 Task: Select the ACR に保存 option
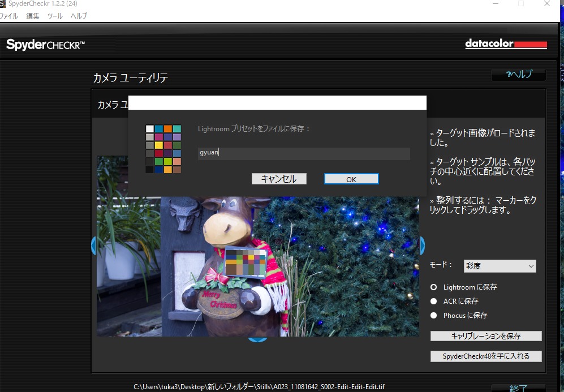(x=434, y=301)
